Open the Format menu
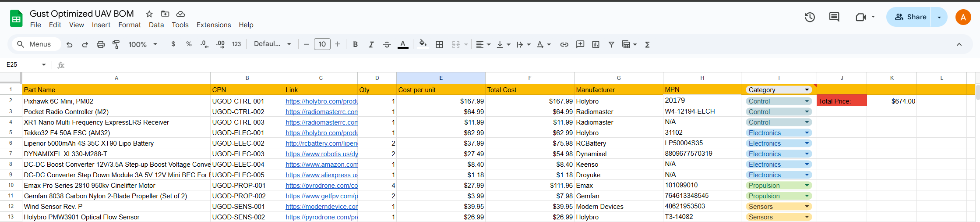Screen dimensions: 980x222 tap(129, 25)
